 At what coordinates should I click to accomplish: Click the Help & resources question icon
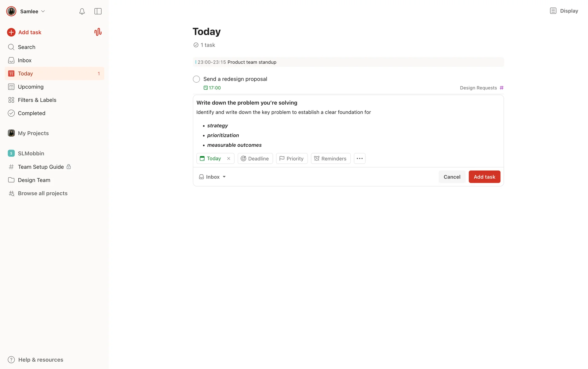click(11, 360)
